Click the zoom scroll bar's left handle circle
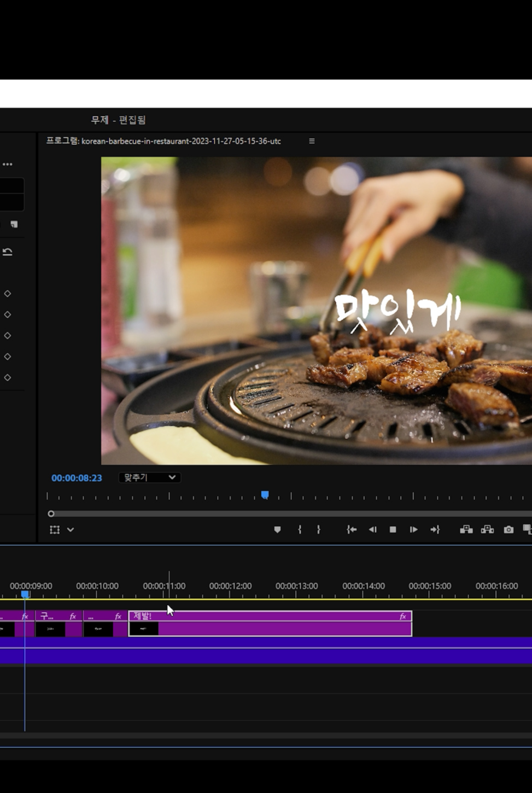532x793 pixels. click(51, 514)
